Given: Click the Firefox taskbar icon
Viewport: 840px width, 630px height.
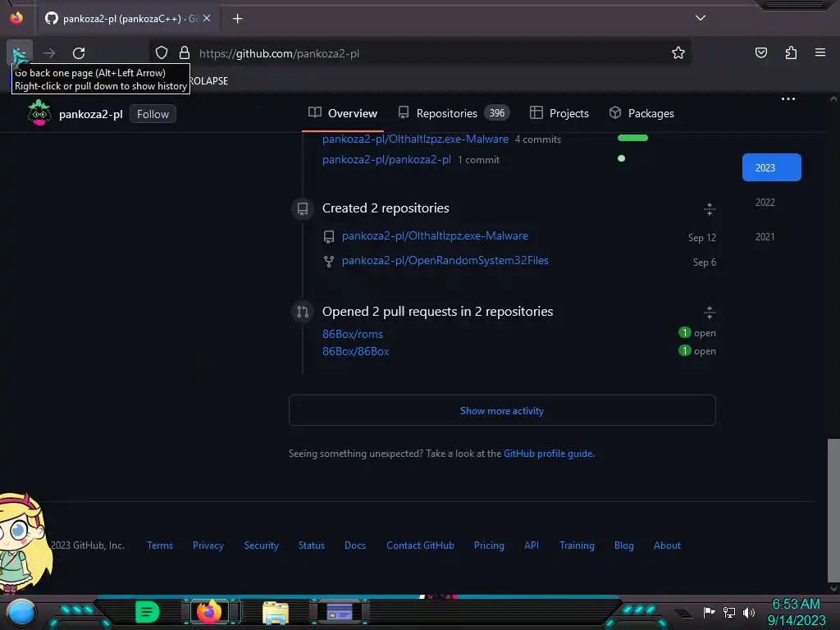Looking at the screenshot, I should point(209,611).
